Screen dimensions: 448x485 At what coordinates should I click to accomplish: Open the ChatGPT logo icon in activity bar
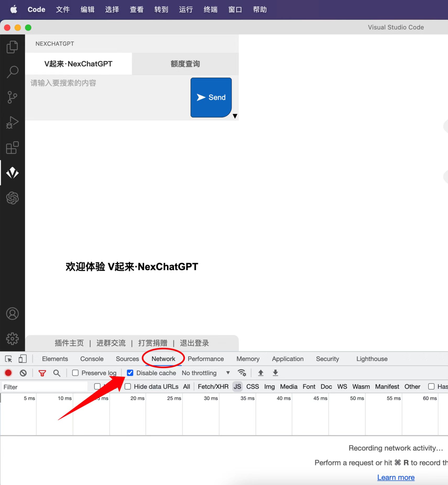(12, 198)
